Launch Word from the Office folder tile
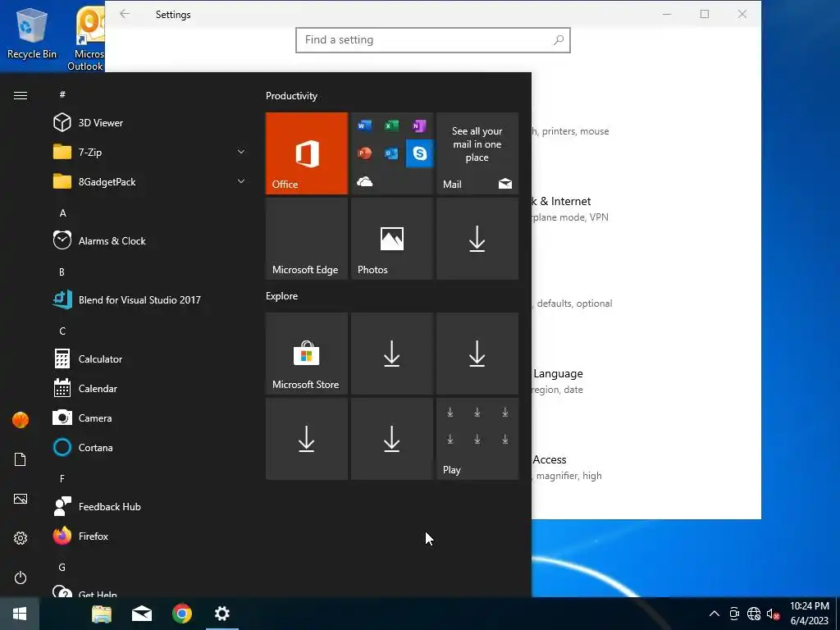This screenshot has width=840, height=630. (364, 126)
